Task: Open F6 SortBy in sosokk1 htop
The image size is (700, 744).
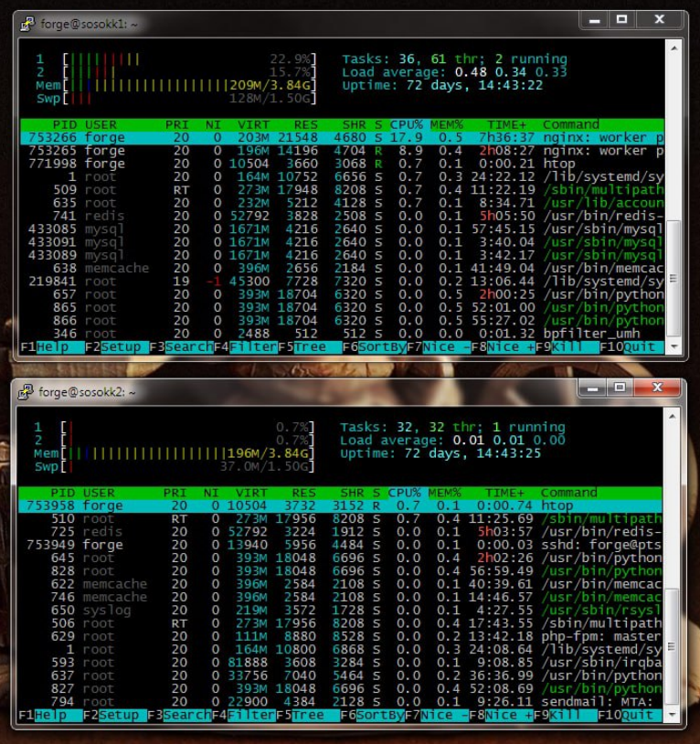Action: [x=374, y=346]
